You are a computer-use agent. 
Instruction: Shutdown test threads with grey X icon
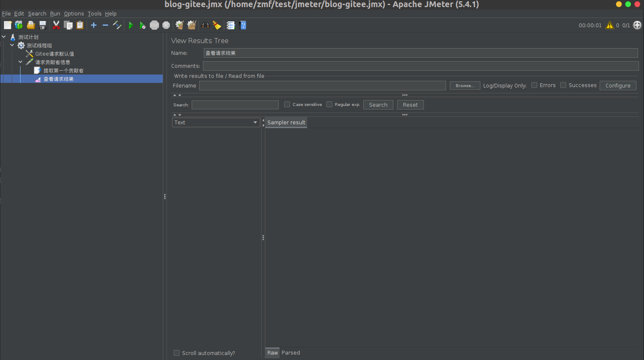tap(166, 25)
